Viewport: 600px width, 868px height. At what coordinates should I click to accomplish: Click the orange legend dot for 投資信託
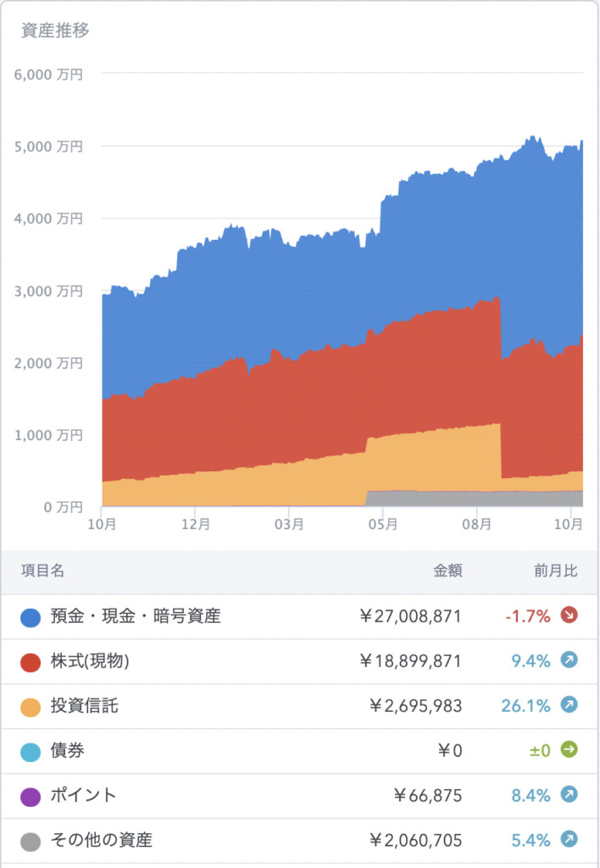[x=31, y=707]
